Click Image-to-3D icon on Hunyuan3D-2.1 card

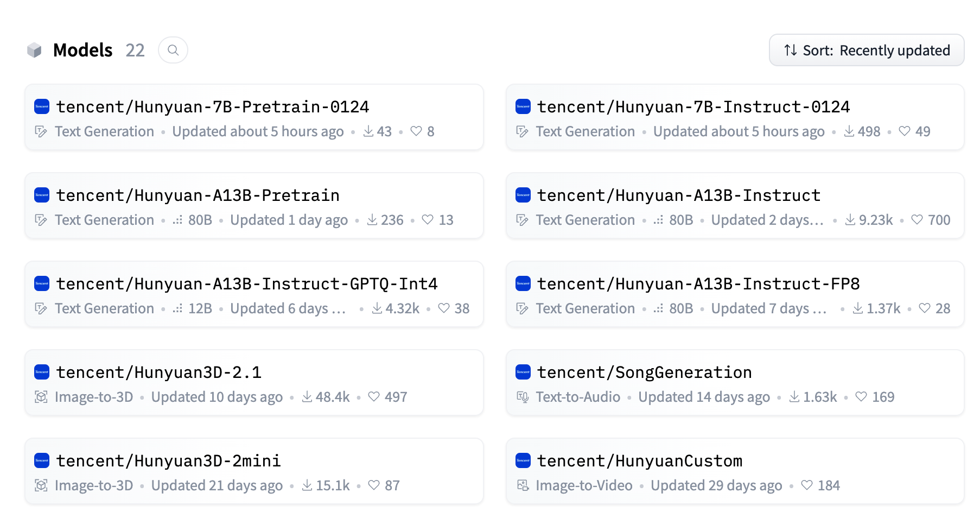point(41,397)
